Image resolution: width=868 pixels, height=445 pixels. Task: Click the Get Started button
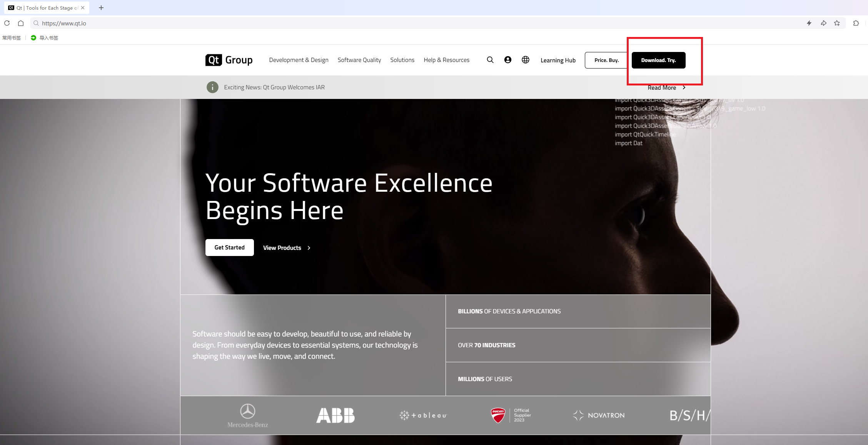(229, 248)
